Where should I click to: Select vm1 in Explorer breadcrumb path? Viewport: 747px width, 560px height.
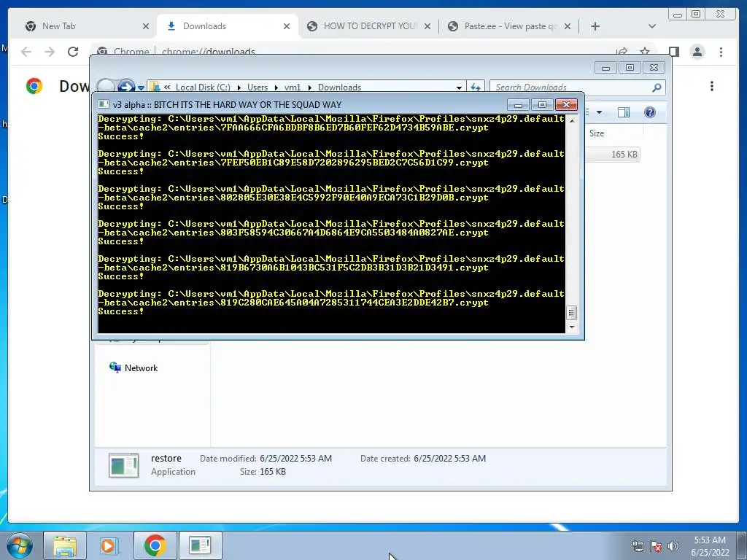pos(293,87)
